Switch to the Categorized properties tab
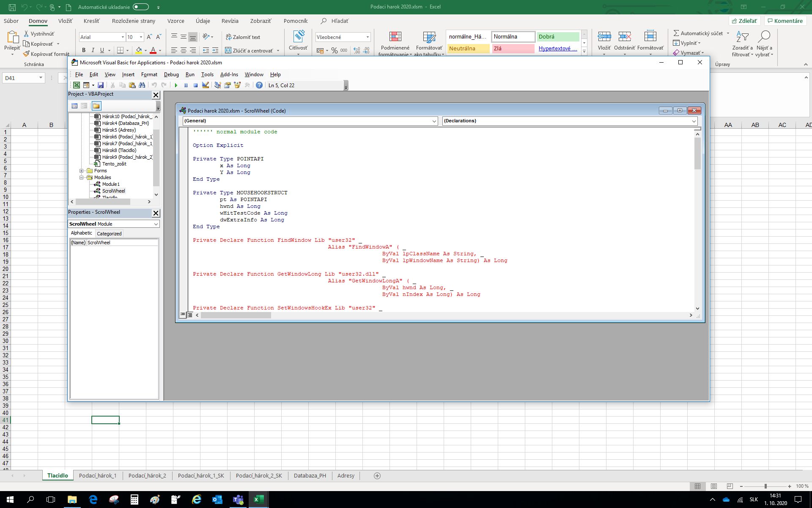The height and width of the screenshot is (508, 812). (x=109, y=233)
